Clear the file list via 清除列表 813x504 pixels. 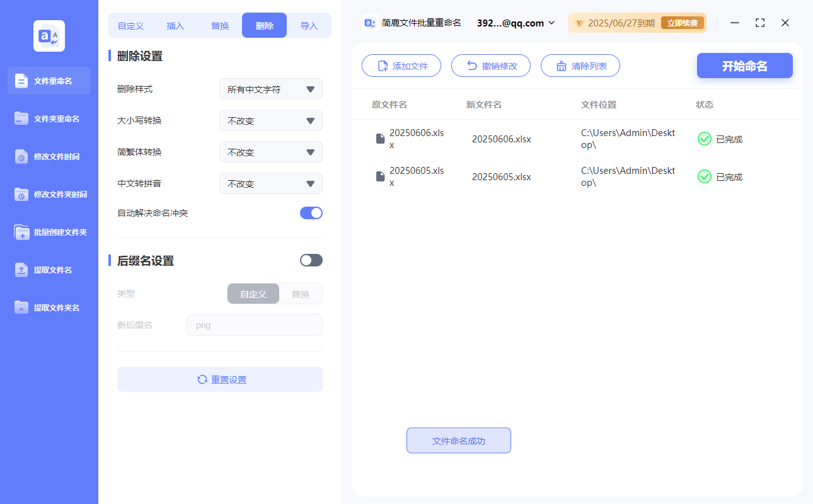tap(580, 65)
